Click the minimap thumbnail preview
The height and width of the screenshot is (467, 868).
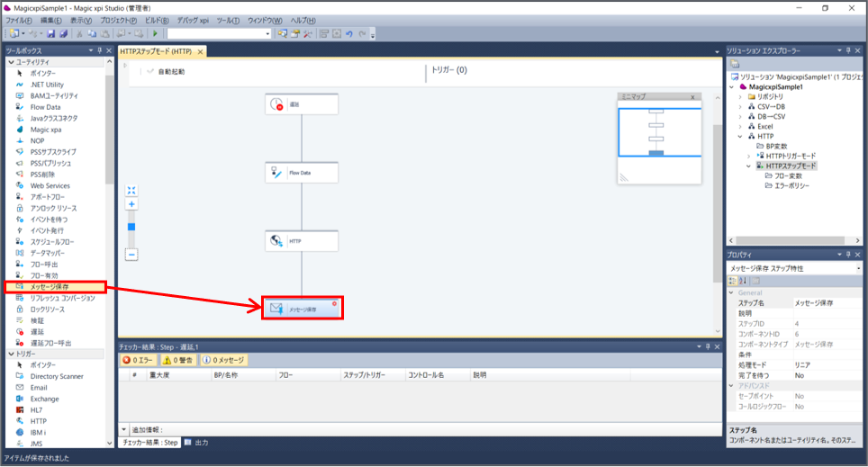point(657,133)
